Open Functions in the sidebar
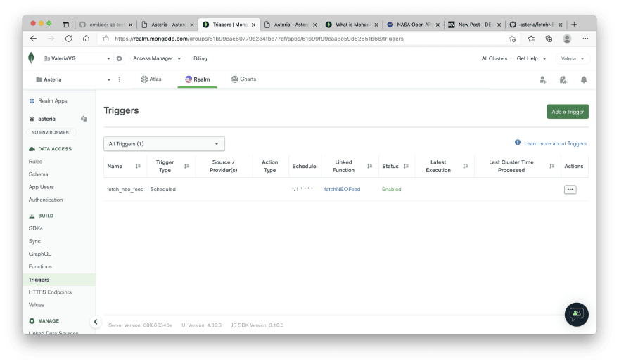 point(40,266)
